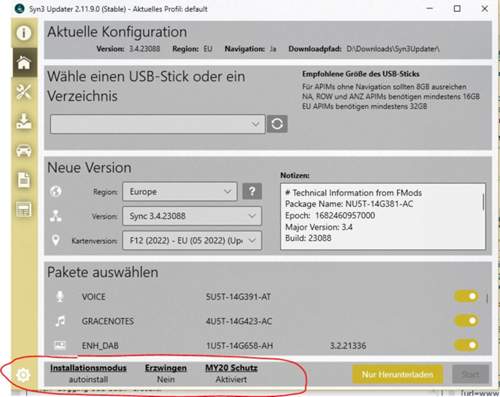
Task: Click the MY20 Schutz label
Action: 231,368
